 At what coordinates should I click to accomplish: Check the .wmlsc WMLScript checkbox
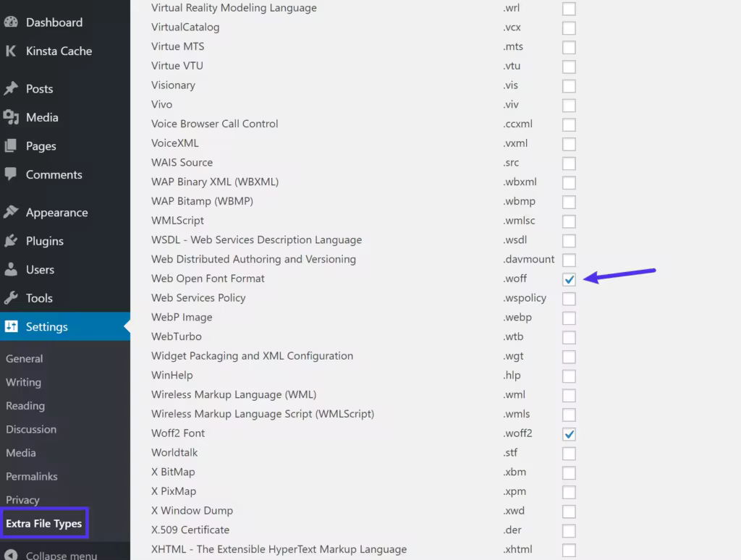pyautogui.click(x=569, y=221)
